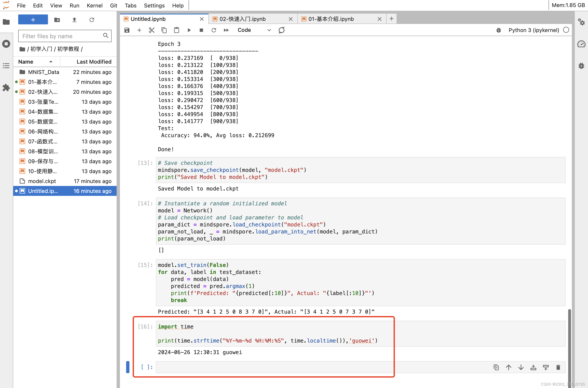Viewport: 588px width, 388px height.
Task: Open the Property Inspector gears panel
Action: click(x=581, y=22)
